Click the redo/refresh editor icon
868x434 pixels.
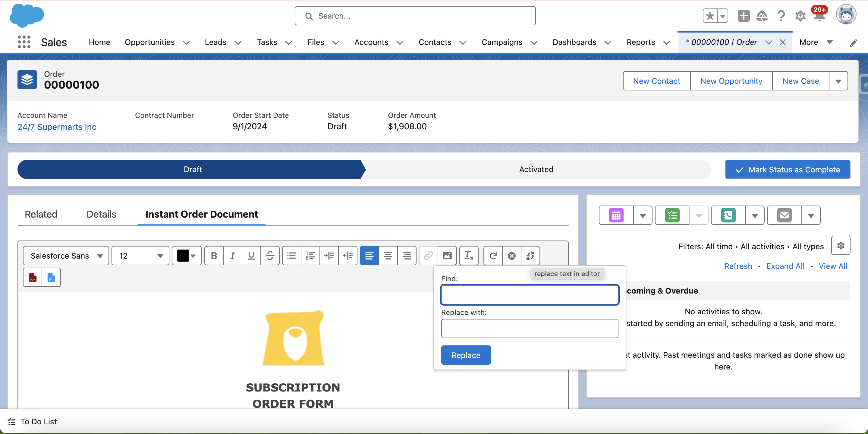pyautogui.click(x=493, y=256)
